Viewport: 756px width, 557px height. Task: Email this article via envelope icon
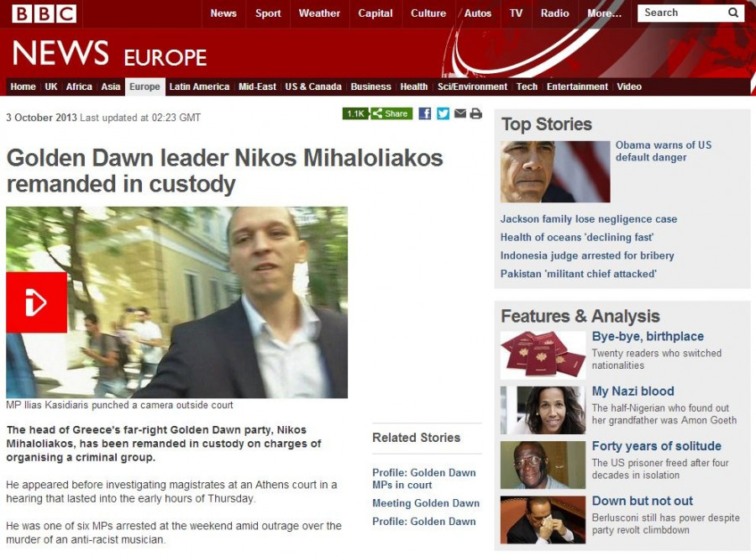click(460, 113)
